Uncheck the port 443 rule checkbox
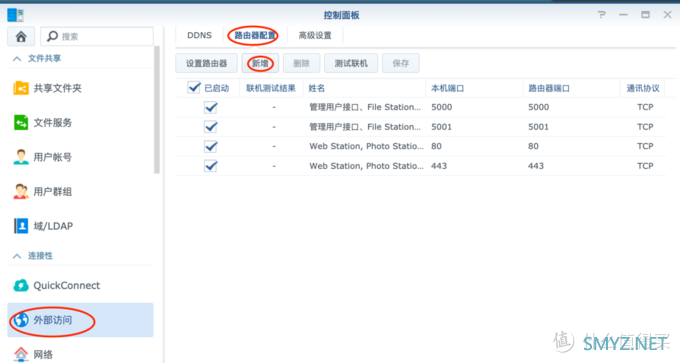This screenshot has width=680, height=363. 211,166
